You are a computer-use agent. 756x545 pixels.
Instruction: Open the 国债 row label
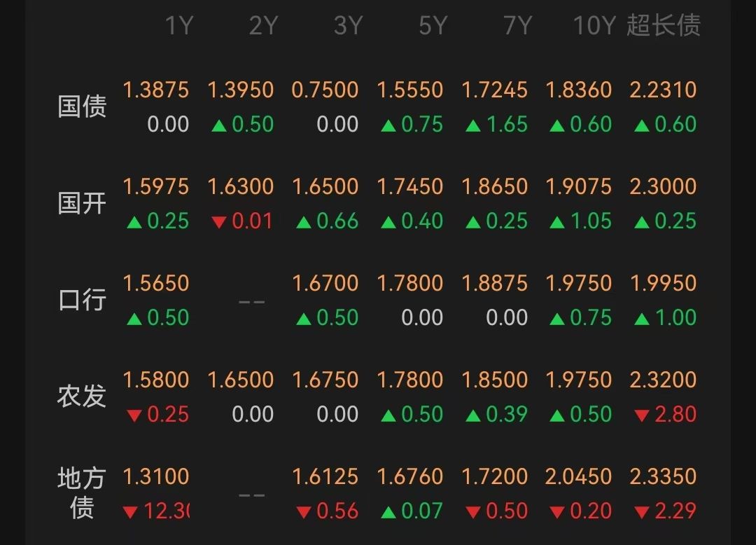(x=82, y=107)
